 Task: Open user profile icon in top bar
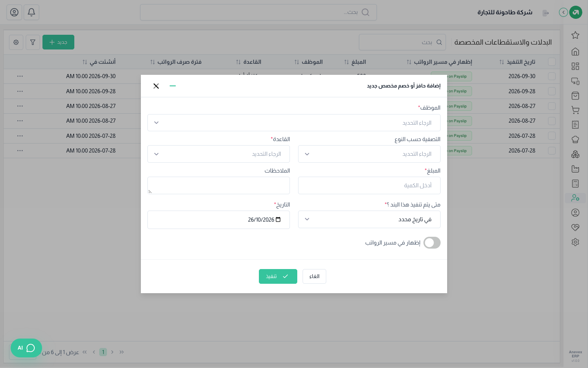(x=14, y=12)
